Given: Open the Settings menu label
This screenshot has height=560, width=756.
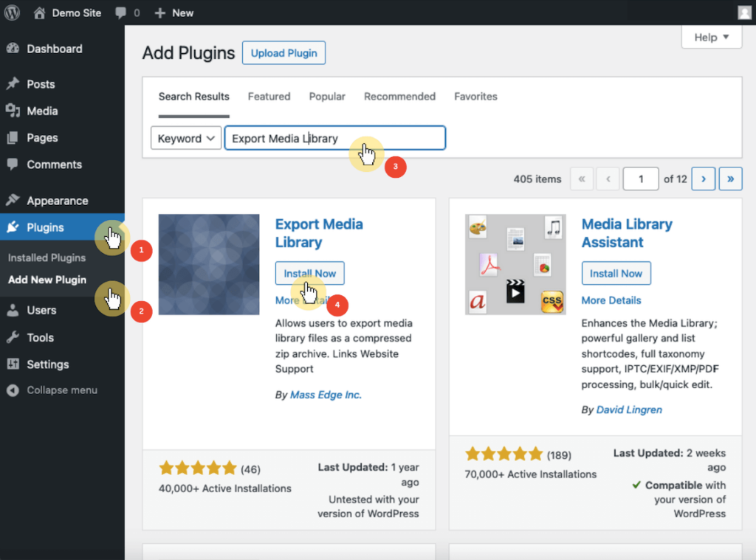Looking at the screenshot, I should pos(48,364).
